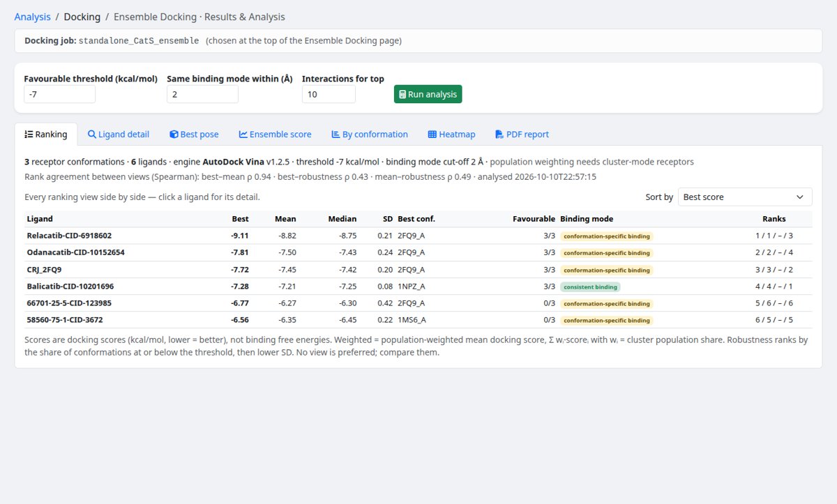Click the Run analysis button
Viewport: 837px width, 504px height.
coord(428,94)
